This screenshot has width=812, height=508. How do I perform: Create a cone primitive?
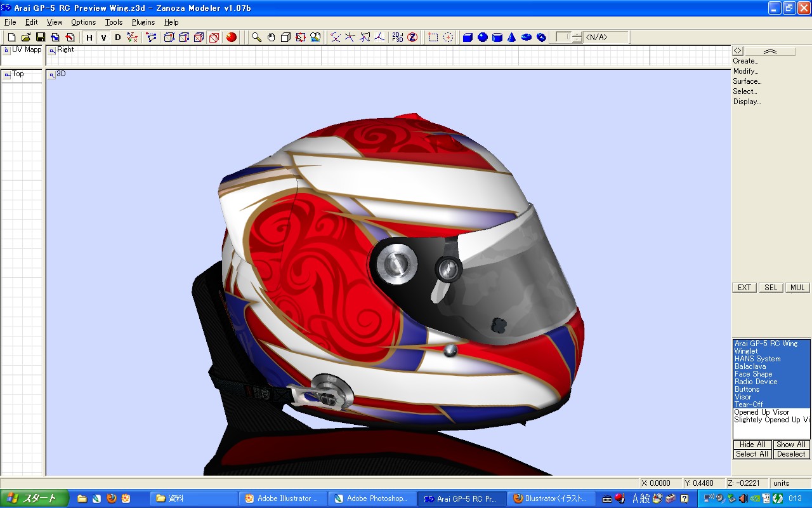(511, 37)
